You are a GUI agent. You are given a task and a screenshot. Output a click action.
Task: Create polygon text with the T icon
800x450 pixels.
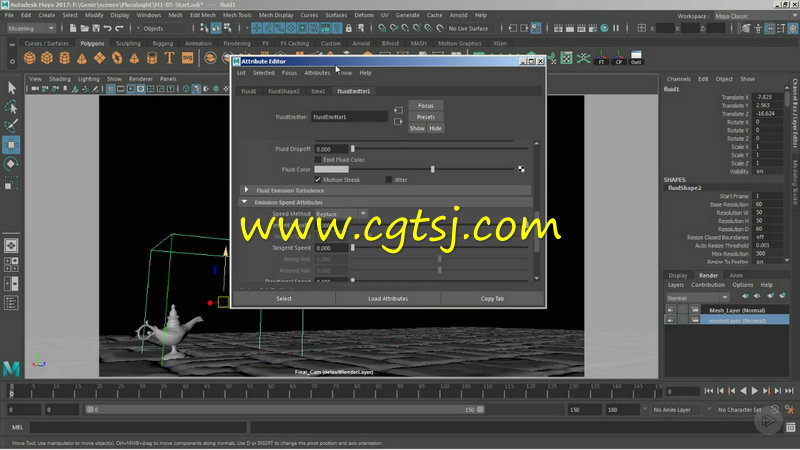[169, 58]
